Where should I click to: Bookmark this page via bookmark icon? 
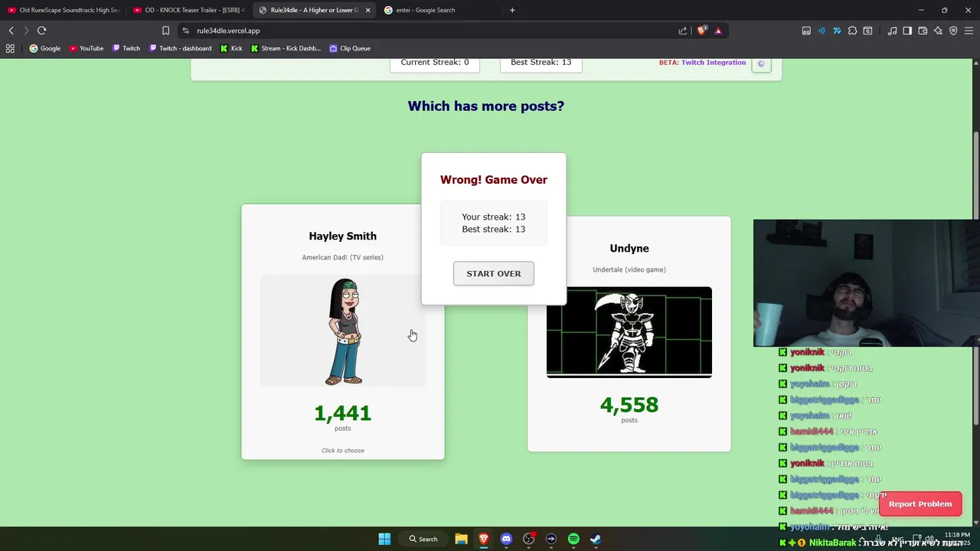[165, 31]
